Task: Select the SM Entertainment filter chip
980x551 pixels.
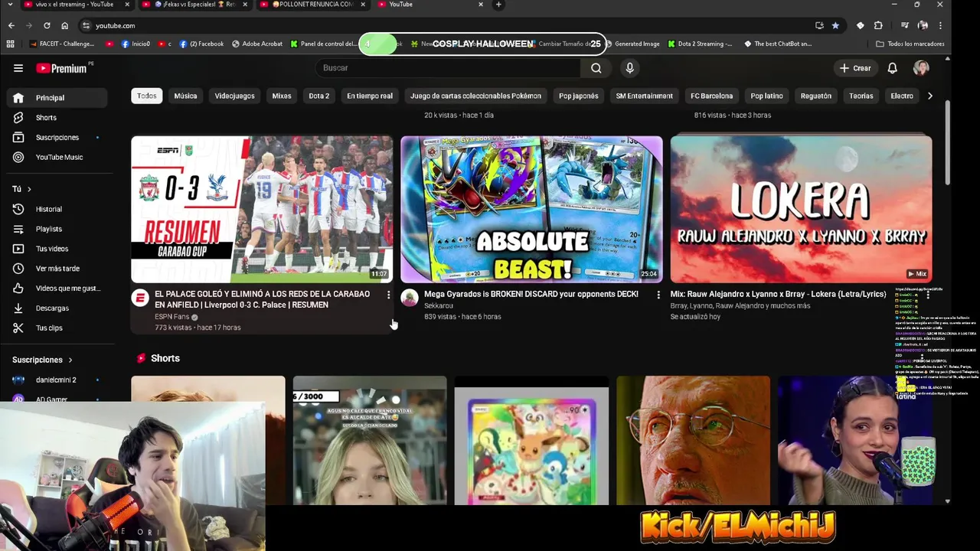Action: (x=644, y=96)
